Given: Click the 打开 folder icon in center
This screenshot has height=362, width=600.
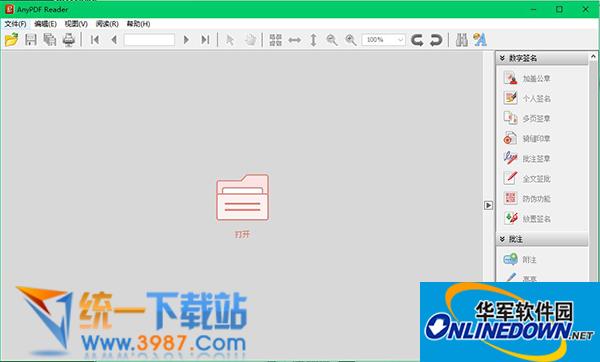Looking at the screenshot, I should point(243,197).
